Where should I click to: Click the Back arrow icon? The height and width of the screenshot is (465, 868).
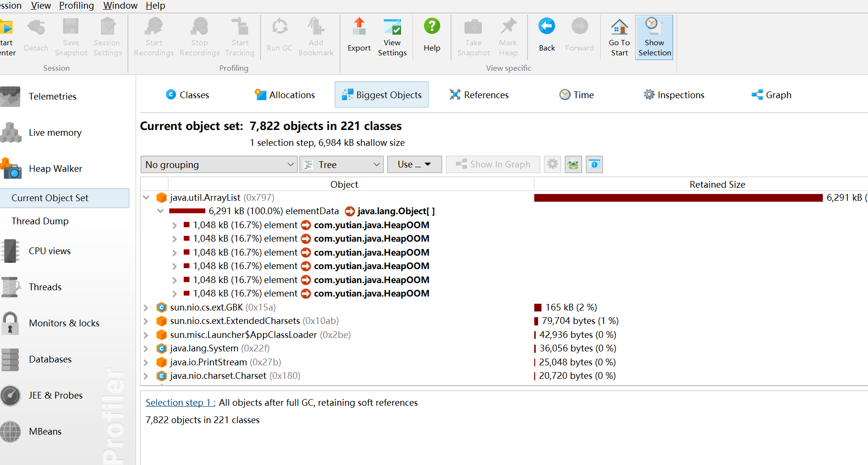546,27
